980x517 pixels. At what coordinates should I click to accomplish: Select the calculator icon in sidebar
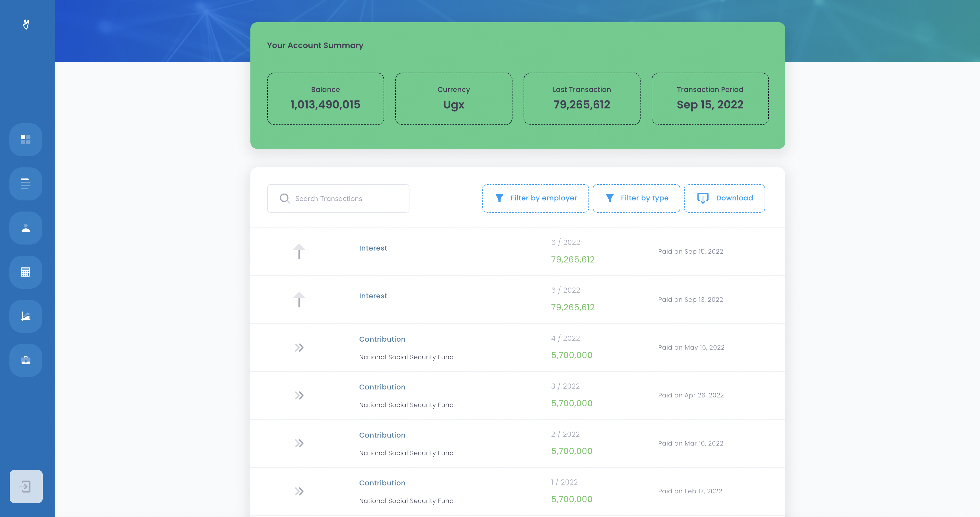[26, 272]
